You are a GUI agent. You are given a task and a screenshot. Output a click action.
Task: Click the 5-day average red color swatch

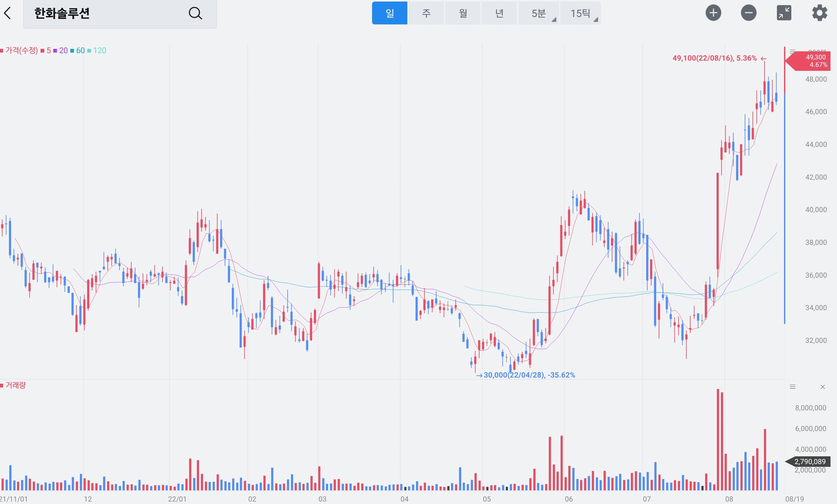tap(42, 51)
